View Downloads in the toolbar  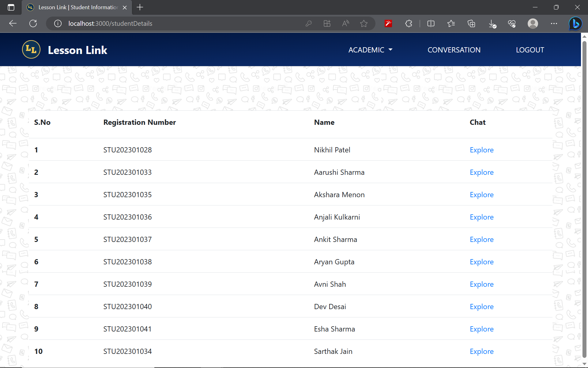(492, 23)
